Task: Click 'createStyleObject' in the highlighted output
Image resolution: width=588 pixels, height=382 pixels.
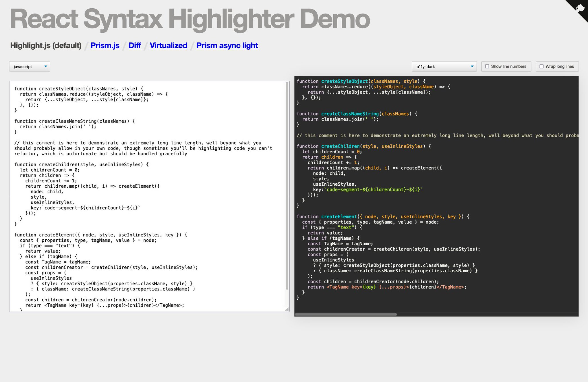Action: click(344, 81)
